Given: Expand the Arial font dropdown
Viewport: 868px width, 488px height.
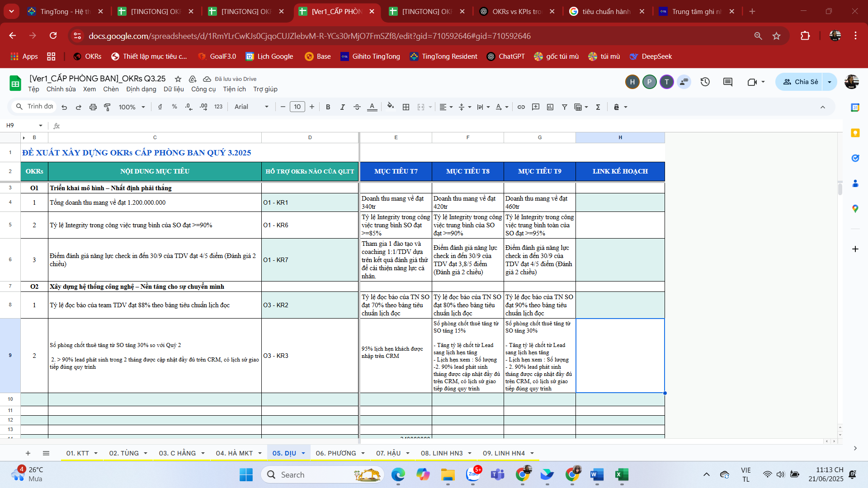Looking at the screenshot, I should [x=251, y=107].
